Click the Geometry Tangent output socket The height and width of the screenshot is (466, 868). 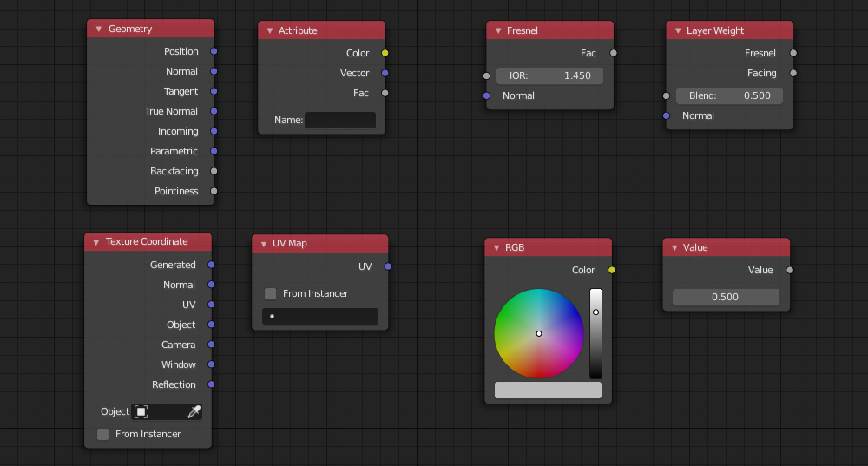tap(214, 91)
